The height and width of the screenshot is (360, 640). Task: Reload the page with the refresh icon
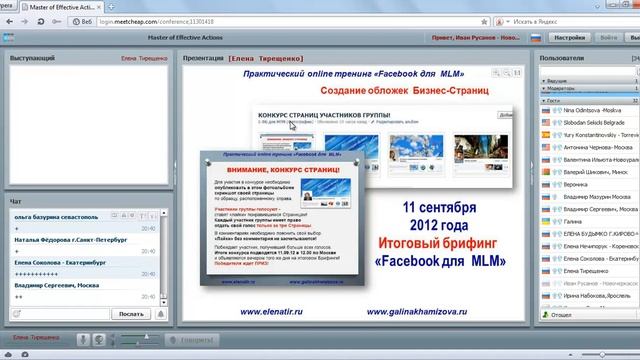coord(40,22)
